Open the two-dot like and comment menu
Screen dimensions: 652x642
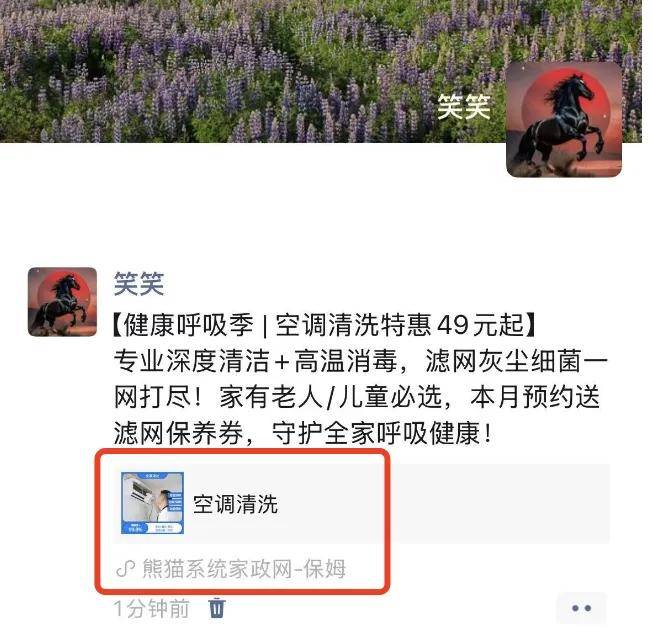pos(581,608)
